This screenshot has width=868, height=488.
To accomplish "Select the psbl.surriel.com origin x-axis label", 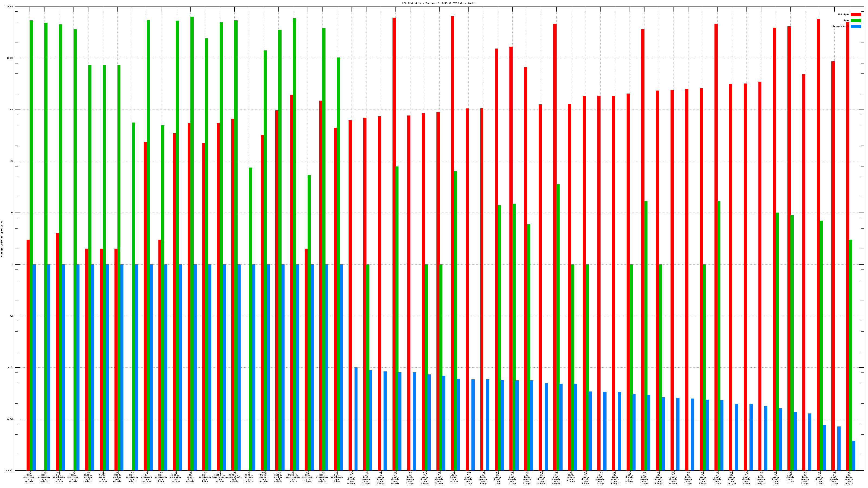I will point(175,477).
